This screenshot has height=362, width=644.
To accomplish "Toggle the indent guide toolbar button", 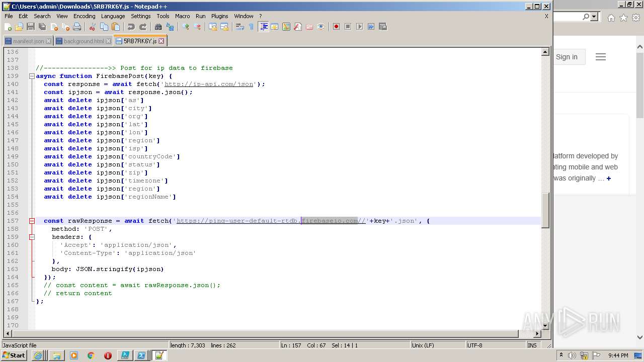I will tap(264, 27).
